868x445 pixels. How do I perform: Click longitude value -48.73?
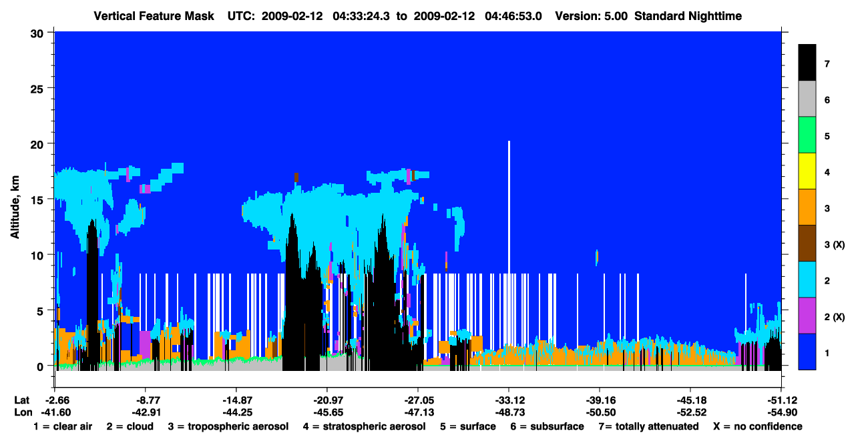(x=509, y=412)
